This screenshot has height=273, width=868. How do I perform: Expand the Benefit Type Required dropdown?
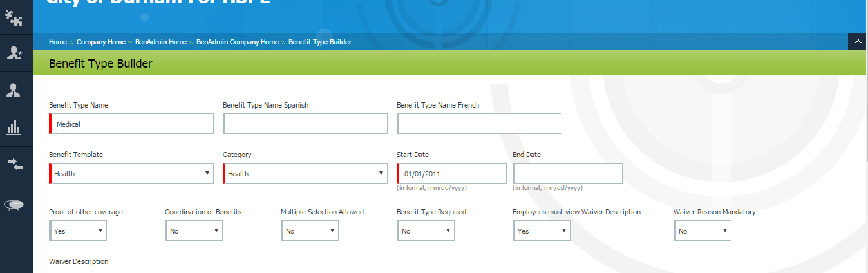point(426,231)
